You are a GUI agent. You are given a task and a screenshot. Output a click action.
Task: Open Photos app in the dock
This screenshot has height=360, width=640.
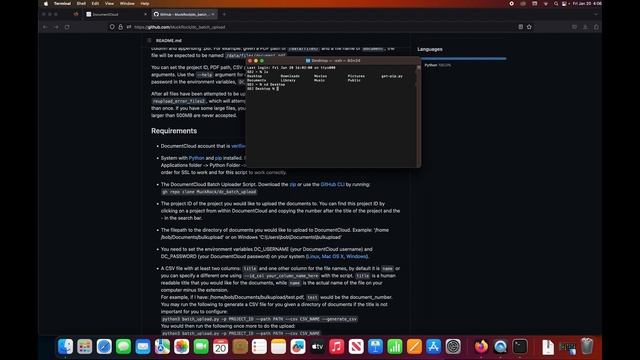point(182,347)
